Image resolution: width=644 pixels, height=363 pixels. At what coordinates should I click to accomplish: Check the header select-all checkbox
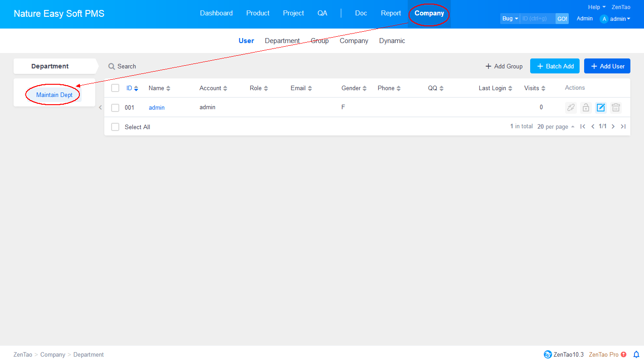point(115,88)
